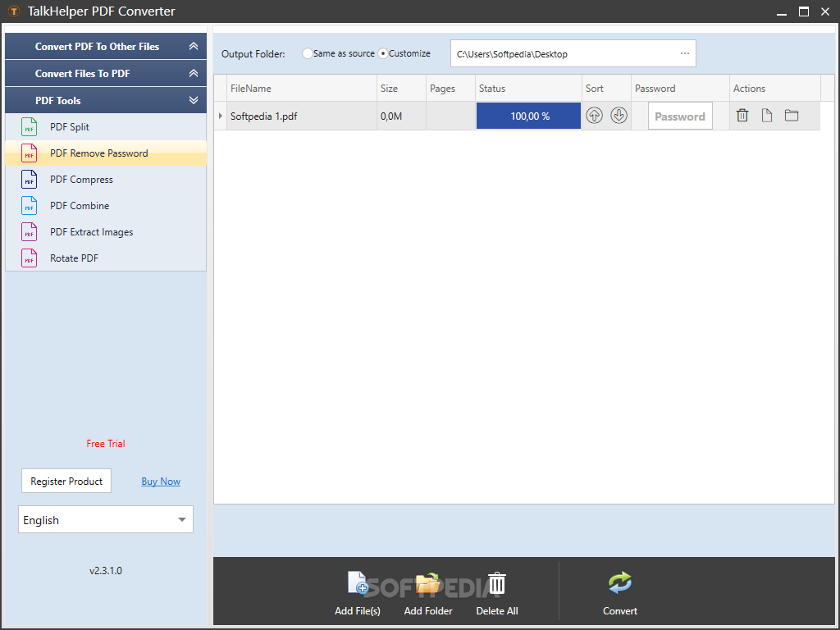Click the Status column header

529,89
